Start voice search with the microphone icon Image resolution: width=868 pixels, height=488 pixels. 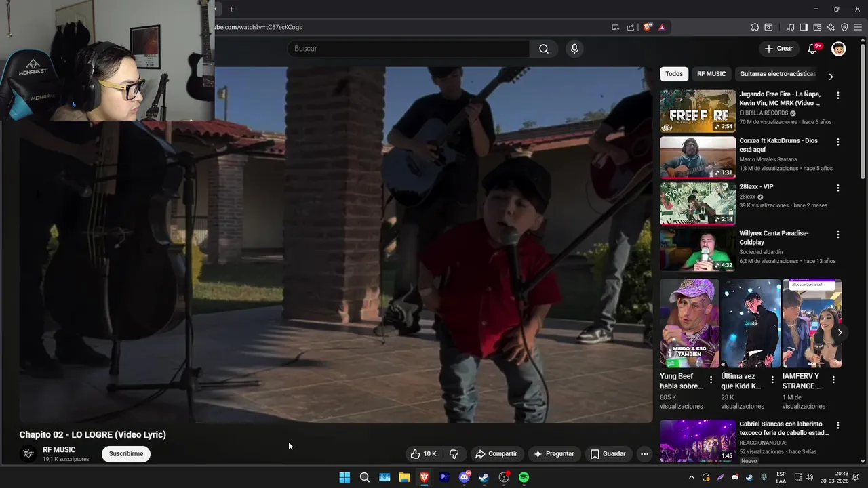point(574,49)
